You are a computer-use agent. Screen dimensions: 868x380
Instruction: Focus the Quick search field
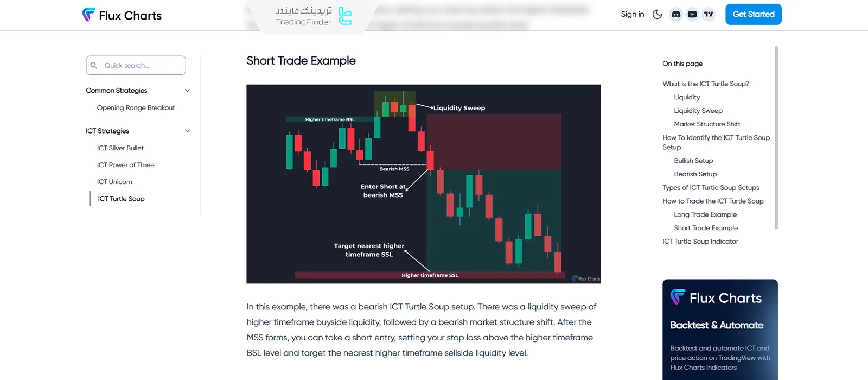pyautogui.click(x=142, y=66)
